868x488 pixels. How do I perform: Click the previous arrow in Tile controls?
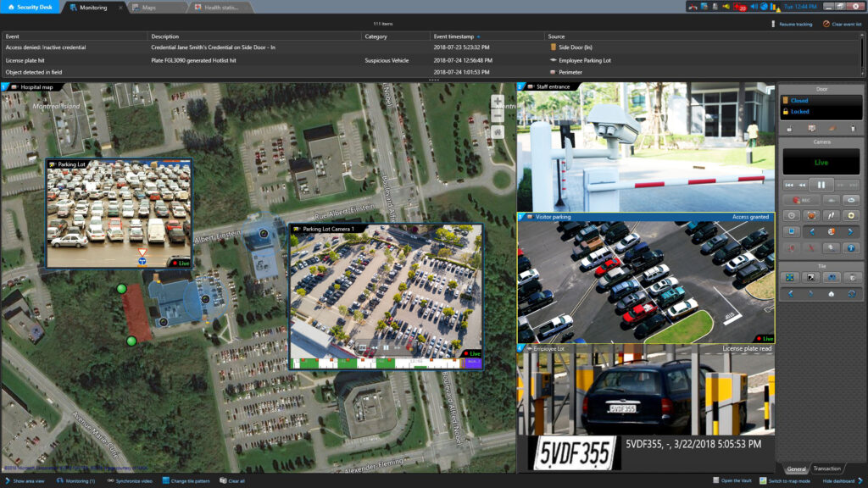790,294
